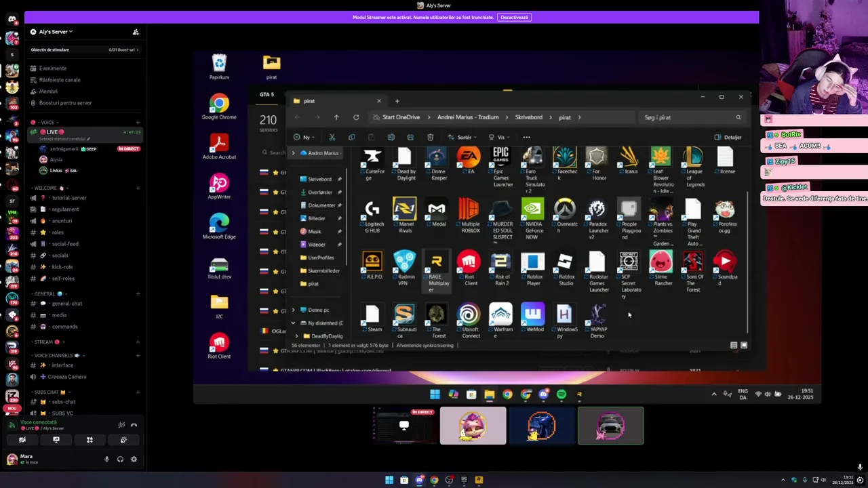Expand Denne pc in Explorer navigation tree
The width and height of the screenshot is (868, 488).
tap(294, 310)
